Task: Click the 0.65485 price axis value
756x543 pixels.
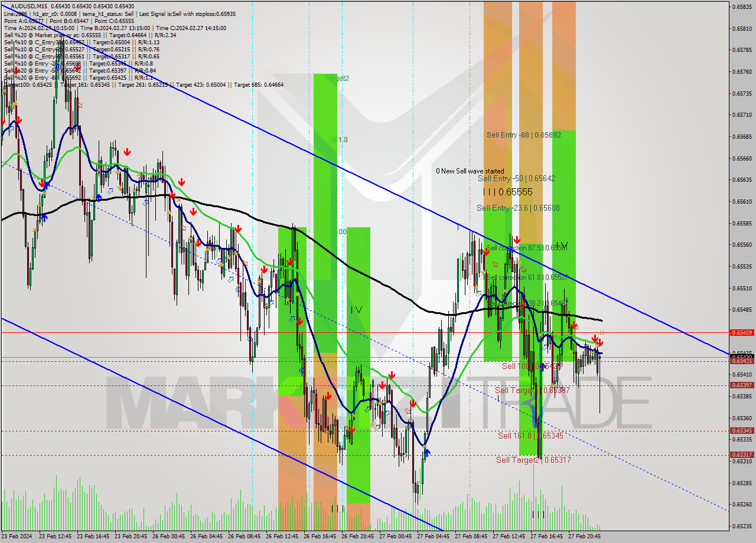Action: point(742,310)
